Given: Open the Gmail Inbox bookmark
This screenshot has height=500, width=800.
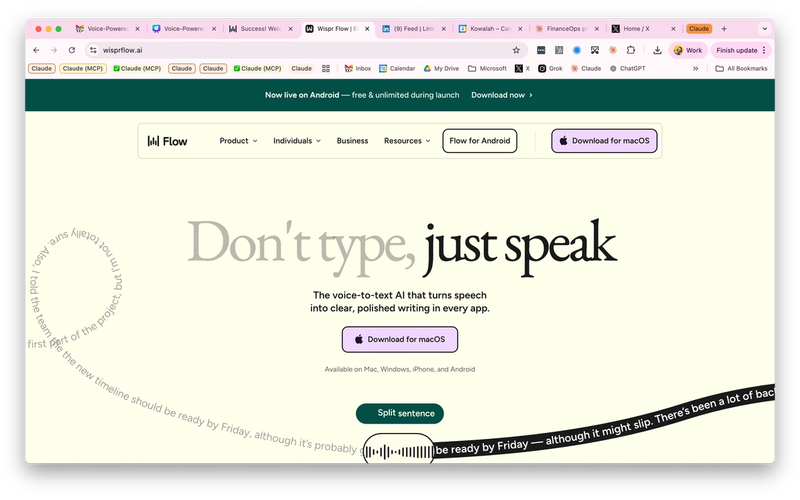Looking at the screenshot, I should (x=358, y=68).
